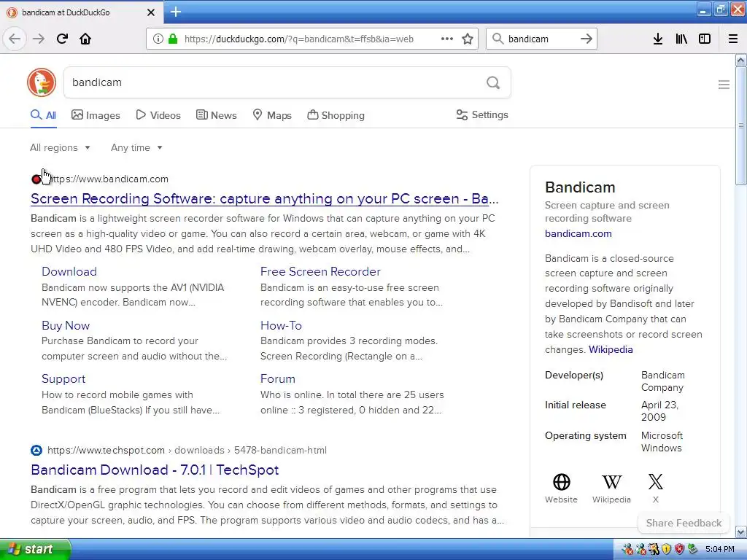Switch to the Maps tab

coord(272,115)
